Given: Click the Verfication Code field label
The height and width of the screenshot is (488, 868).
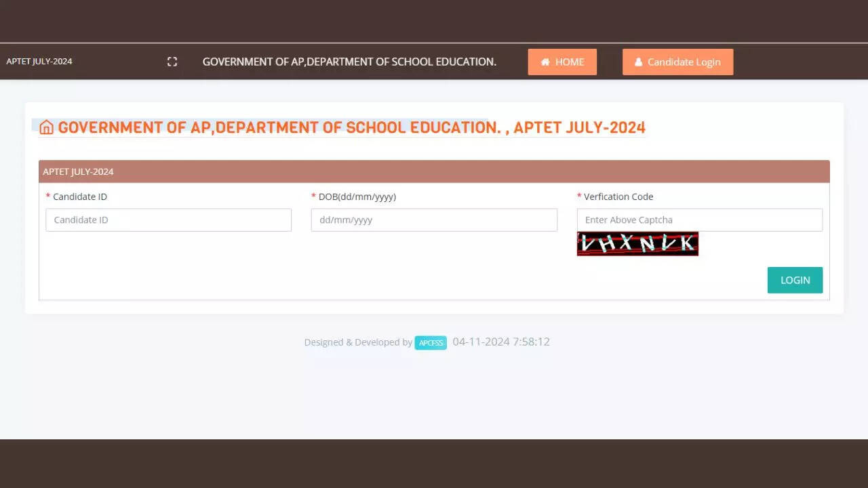Looking at the screenshot, I should 618,197.
